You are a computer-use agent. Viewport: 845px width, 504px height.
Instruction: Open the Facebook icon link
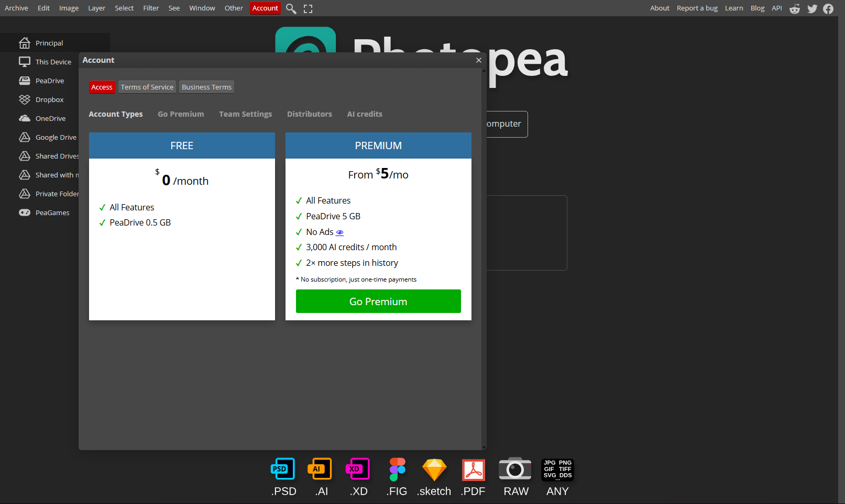(828, 9)
